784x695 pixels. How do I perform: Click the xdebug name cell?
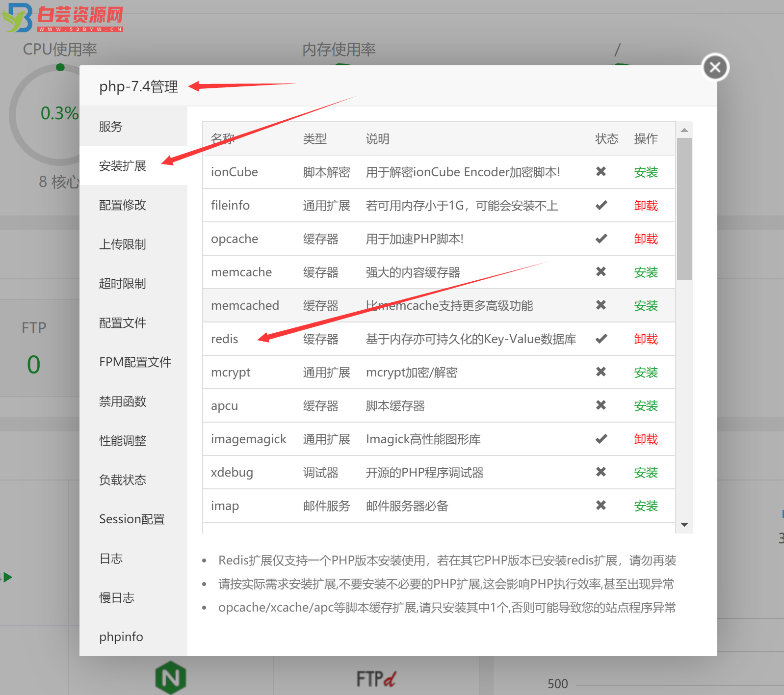[232, 473]
